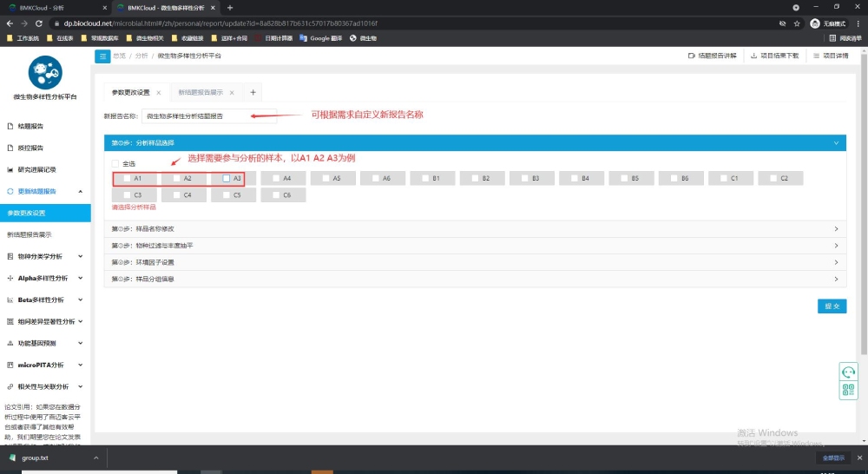The image size is (868, 474).
Task: Switch to the 新结题报告展示 tab
Action: coord(201,92)
